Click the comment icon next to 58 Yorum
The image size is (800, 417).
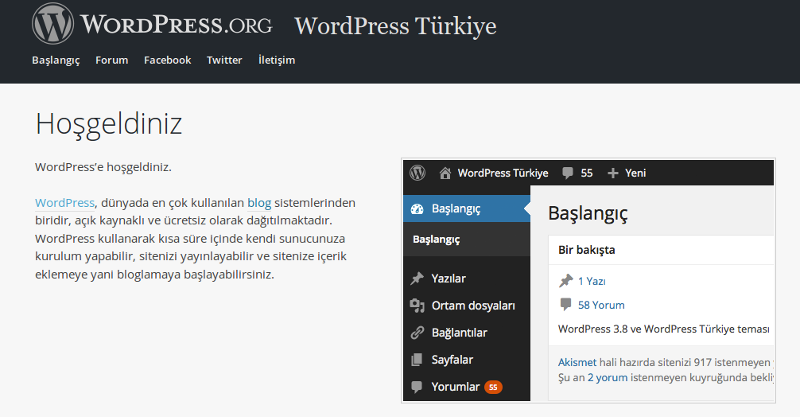point(566,305)
